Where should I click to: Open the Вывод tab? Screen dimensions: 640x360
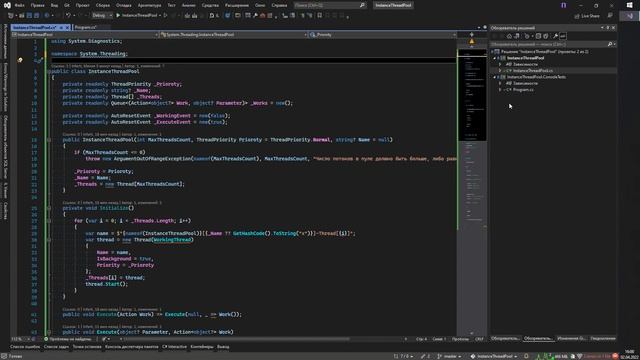point(223,347)
